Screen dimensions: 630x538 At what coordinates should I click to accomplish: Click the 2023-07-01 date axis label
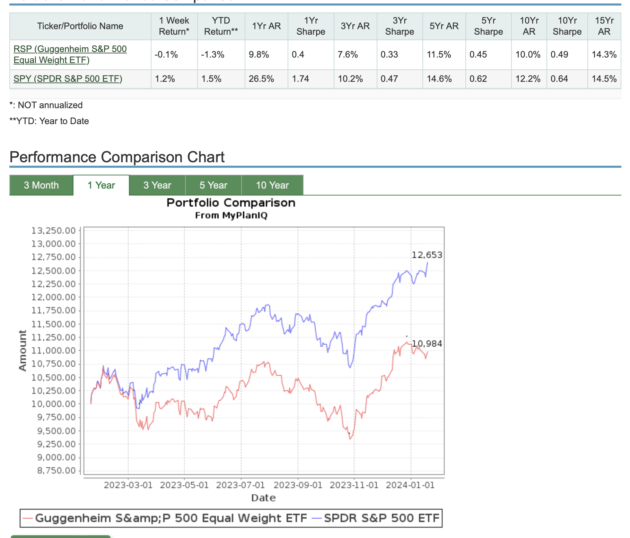(241, 485)
